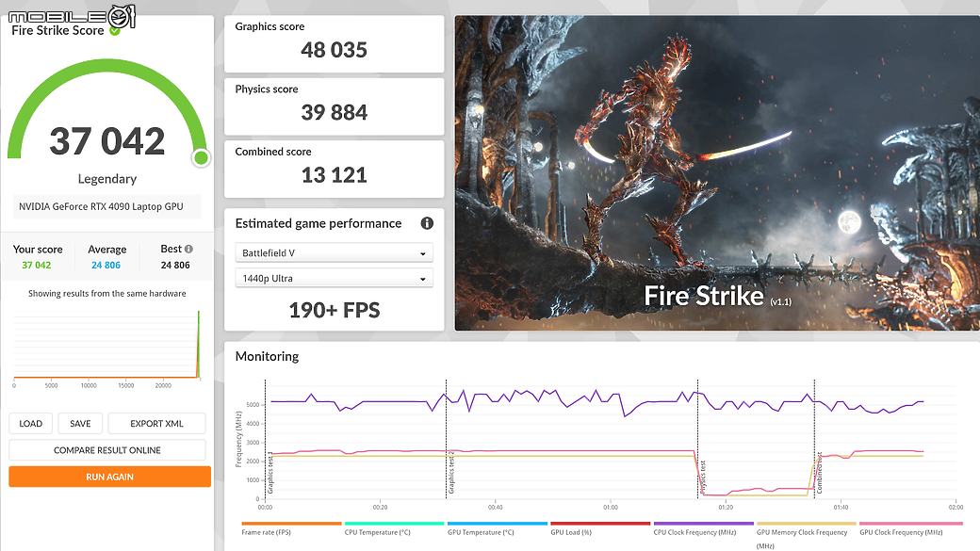
Task: Click the Graphics score value 48 035
Action: pyautogui.click(x=334, y=50)
